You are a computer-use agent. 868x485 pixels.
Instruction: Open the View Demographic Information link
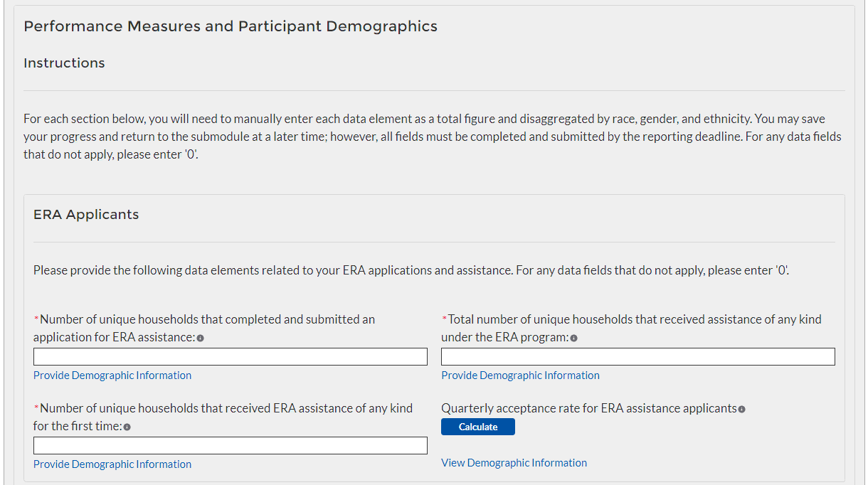pos(514,463)
